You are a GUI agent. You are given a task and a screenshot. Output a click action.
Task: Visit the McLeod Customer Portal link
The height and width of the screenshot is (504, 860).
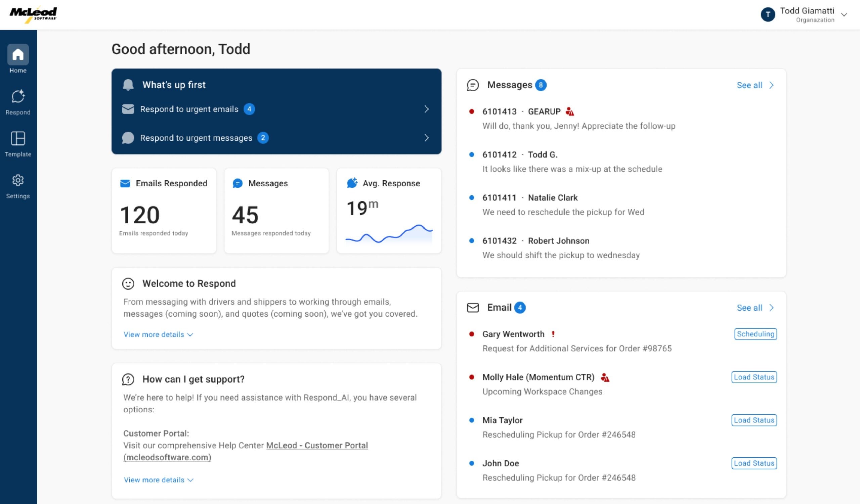coord(317,445)
